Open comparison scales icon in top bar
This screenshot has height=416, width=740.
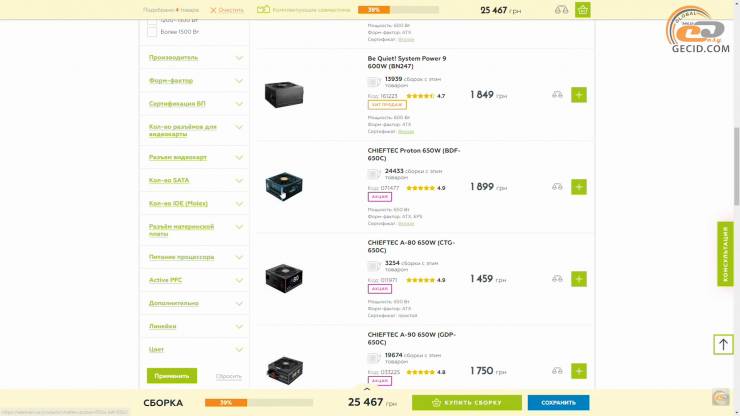pyautogui.click(x=560, y=10)
